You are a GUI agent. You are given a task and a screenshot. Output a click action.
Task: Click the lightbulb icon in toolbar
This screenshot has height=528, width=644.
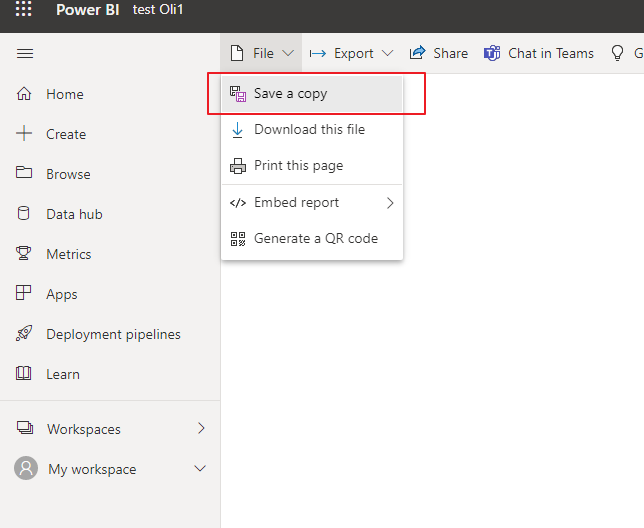point(617,53)
